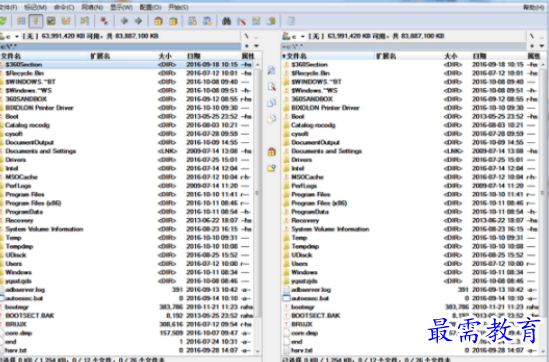Go to root with left panel backslash button
Image resolution: width=549 pixels, height=362 pixels.
(x=247, y=36)
